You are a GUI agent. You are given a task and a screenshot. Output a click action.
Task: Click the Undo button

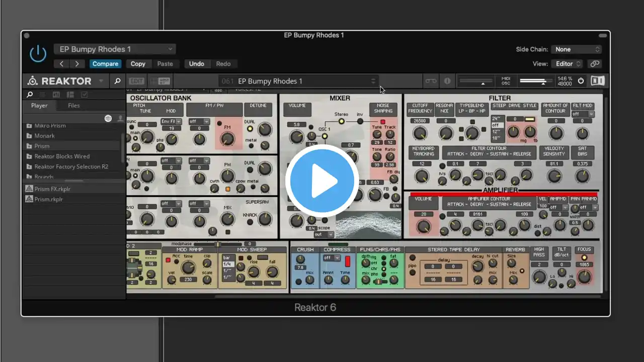coord(197,64)
